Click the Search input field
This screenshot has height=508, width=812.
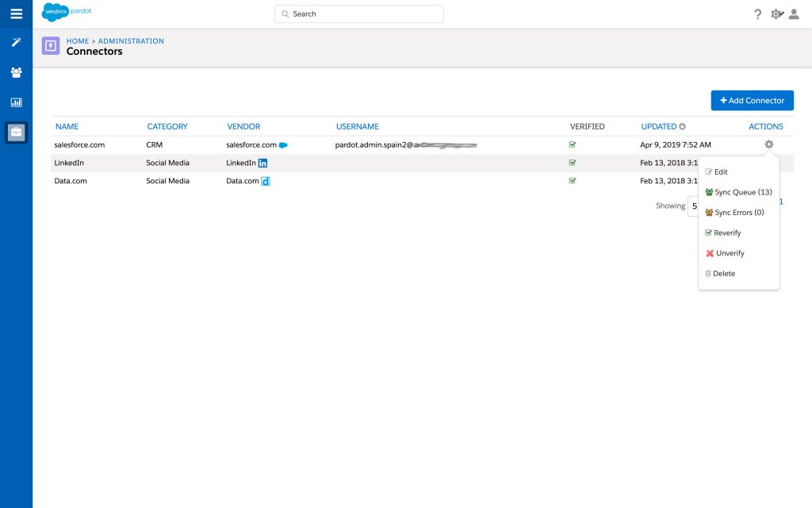coord(359,14)
